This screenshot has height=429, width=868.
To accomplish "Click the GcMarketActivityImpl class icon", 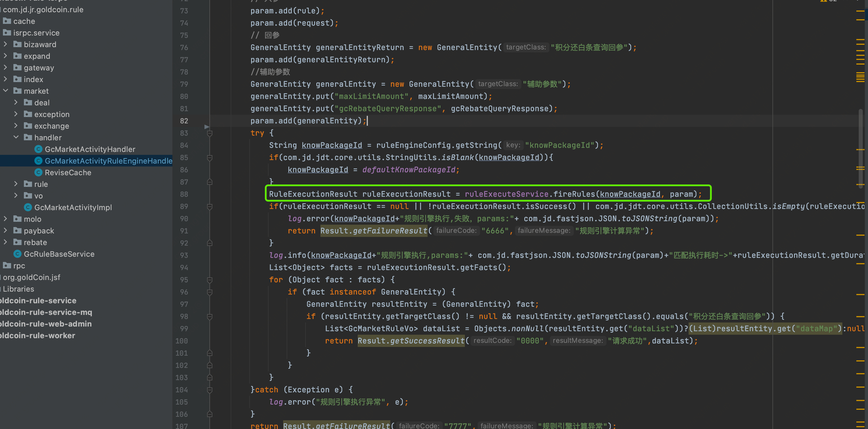I will coord(28,208).
